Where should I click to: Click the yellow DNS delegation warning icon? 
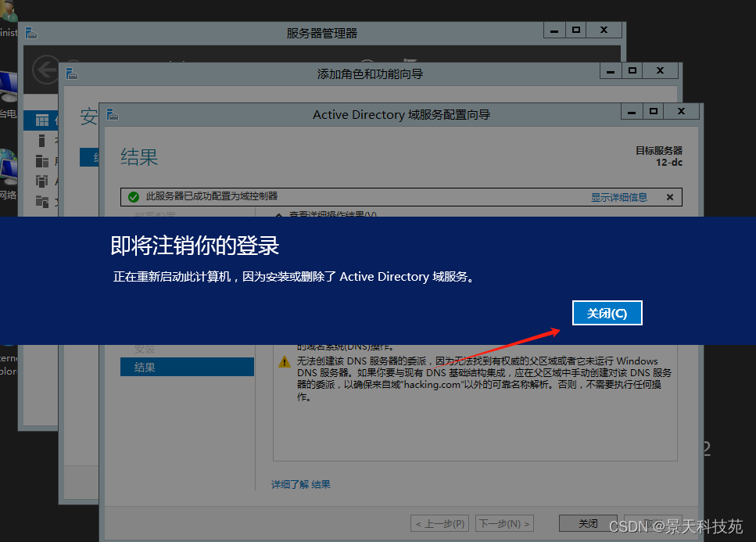click(285, 361)
